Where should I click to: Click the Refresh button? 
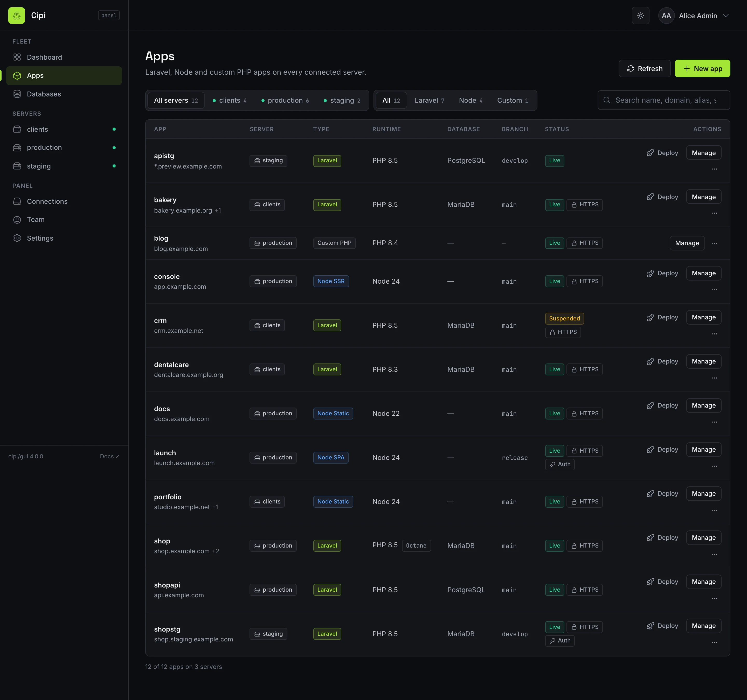[x=645, y=68]
